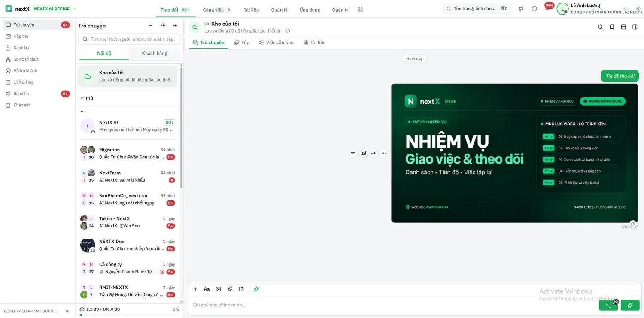Open the Việc cần làm tab in conversation
Viewport: 644px width, 318px height.
coord(276,42)
